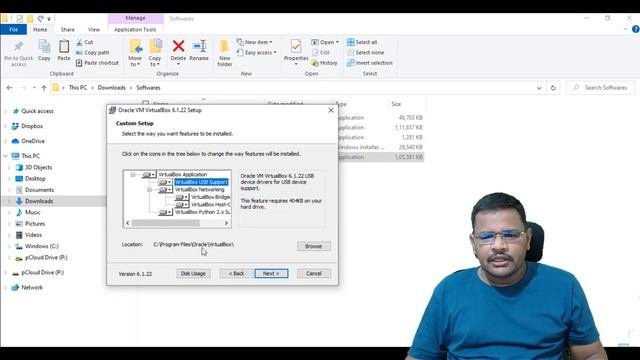Open the Easy access dropdown
640x360 pixels.
coord(256,53)
